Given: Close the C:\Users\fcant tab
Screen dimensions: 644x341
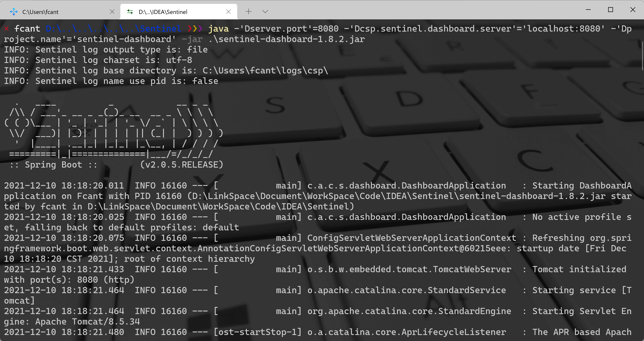Looking at the screenshot, I should coord(112,12).
